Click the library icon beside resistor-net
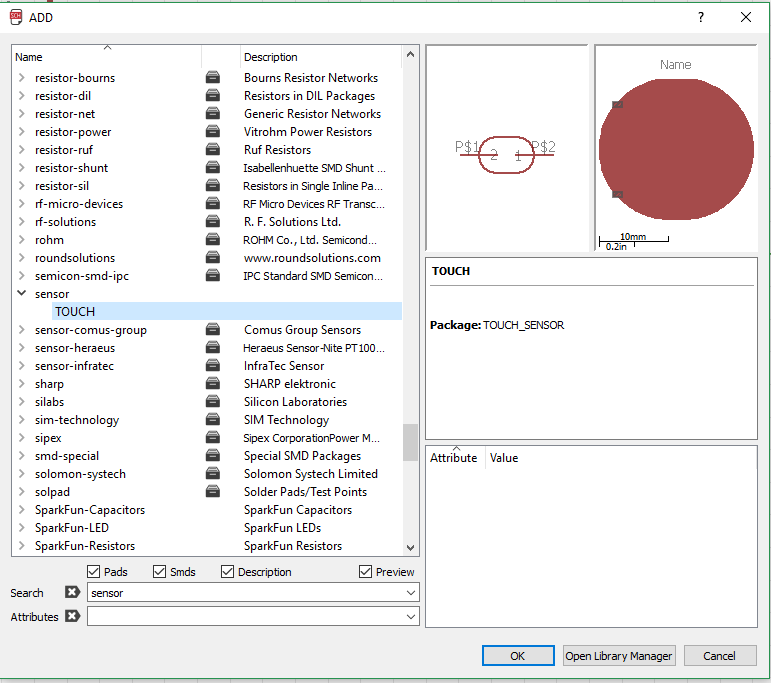The image size is (771, 683). click(x=212, y=114)
